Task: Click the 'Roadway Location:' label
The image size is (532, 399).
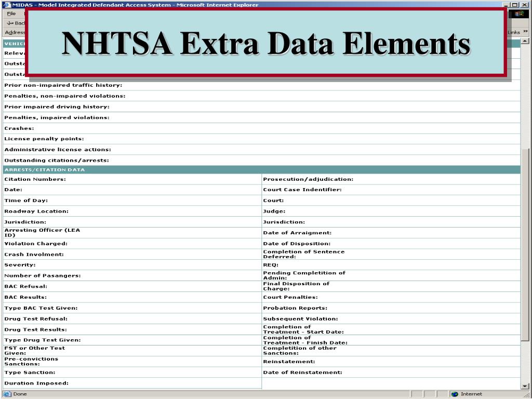Action: (x=36, y=211)
